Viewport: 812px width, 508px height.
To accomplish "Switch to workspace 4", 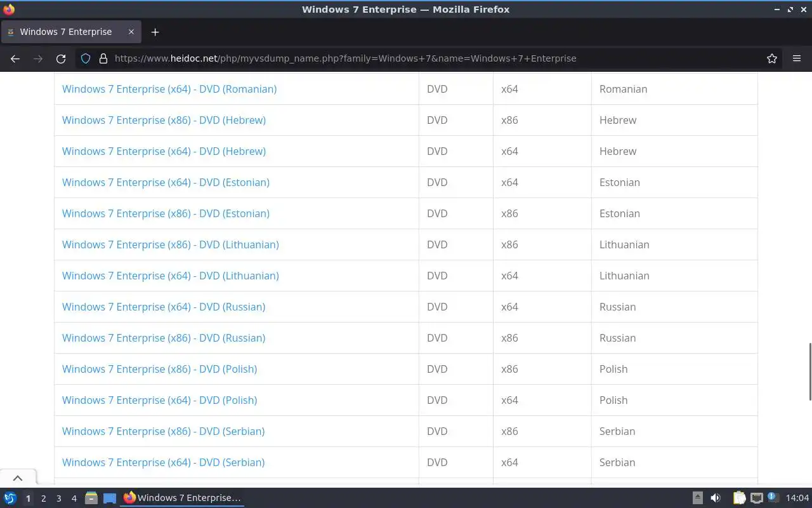I will (x=74, y=498).
